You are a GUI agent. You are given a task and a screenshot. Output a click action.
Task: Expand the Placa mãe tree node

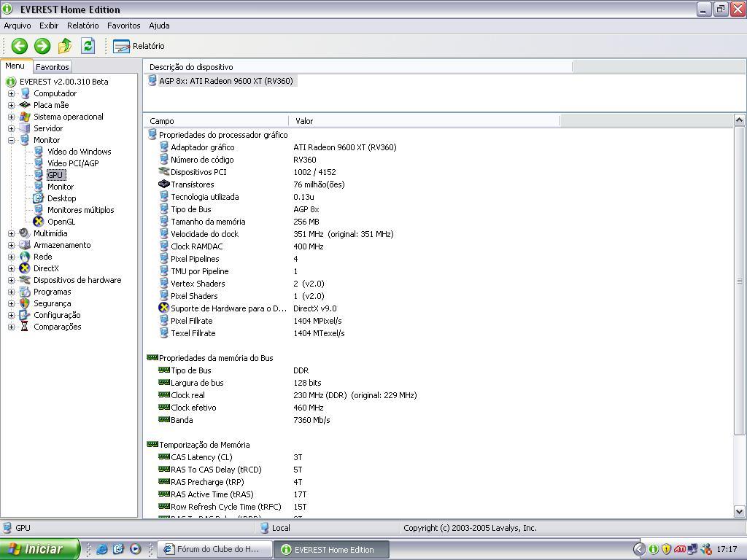click(x=12, y=105)
